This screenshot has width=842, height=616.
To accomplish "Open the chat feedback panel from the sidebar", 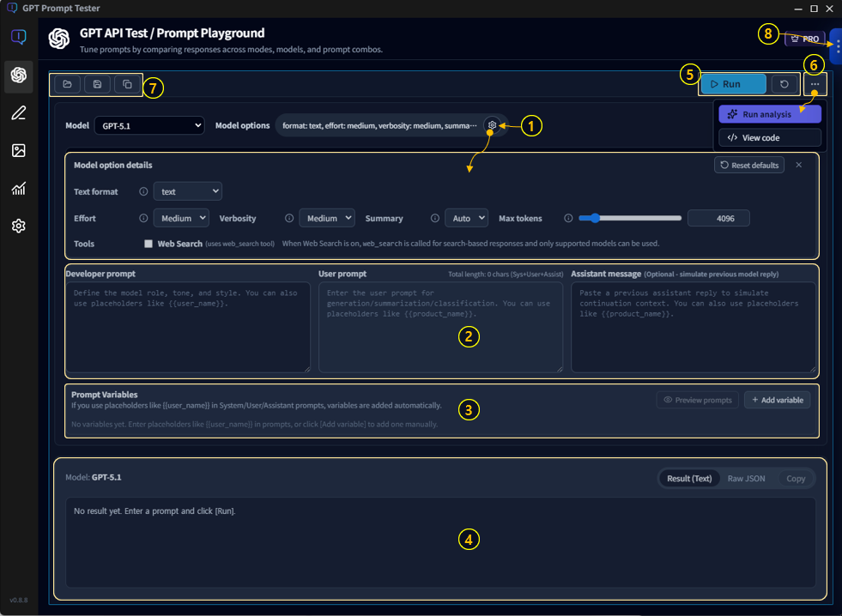I will 18,37.
